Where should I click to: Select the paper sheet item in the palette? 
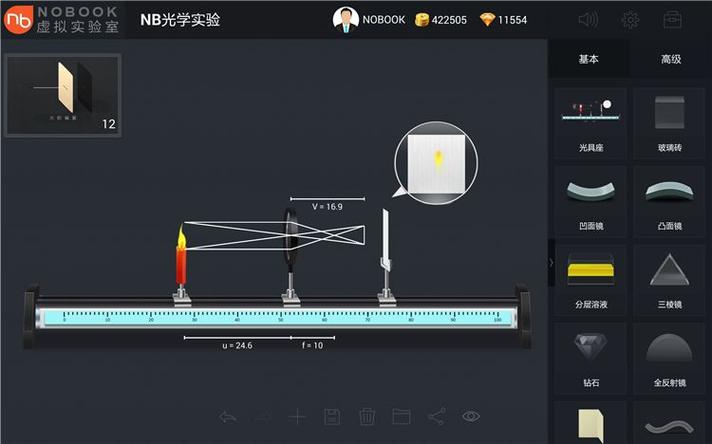click(x=590, y=423)
